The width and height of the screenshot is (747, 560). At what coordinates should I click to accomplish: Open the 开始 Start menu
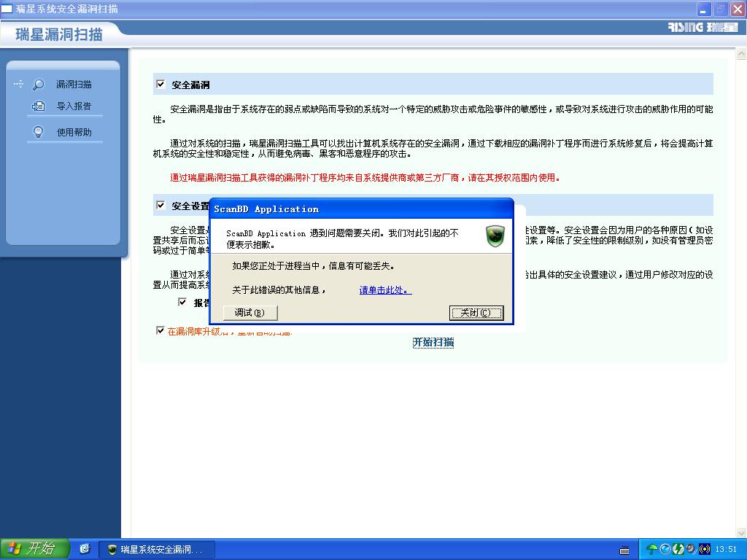35,549
